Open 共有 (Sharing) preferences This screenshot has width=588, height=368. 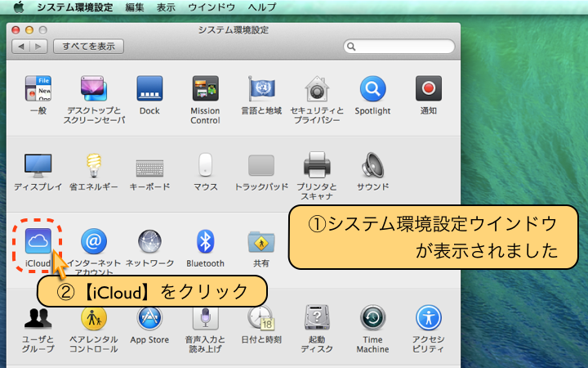(261, 242)
